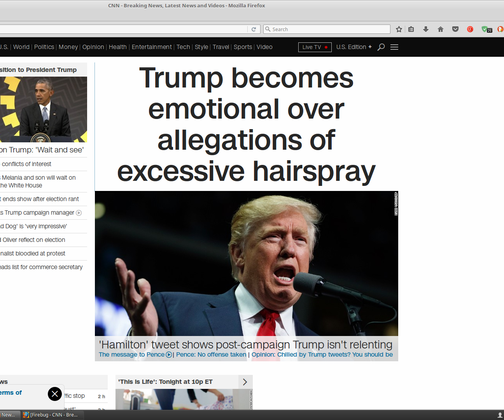Image resolution: width=504 pixels, height=420 pixels.
Task: Go to the Sports section
Action: (x=243, y=47)
